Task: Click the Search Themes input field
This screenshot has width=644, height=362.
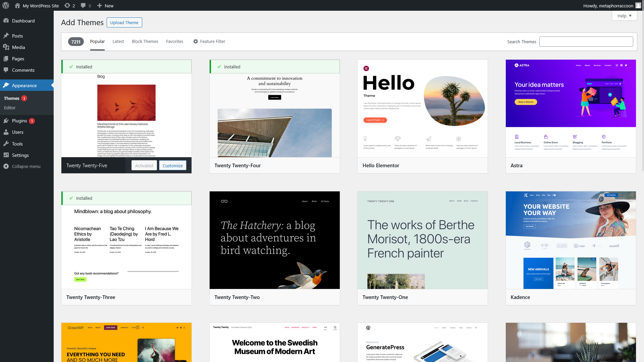Action: tap(586, 42)
